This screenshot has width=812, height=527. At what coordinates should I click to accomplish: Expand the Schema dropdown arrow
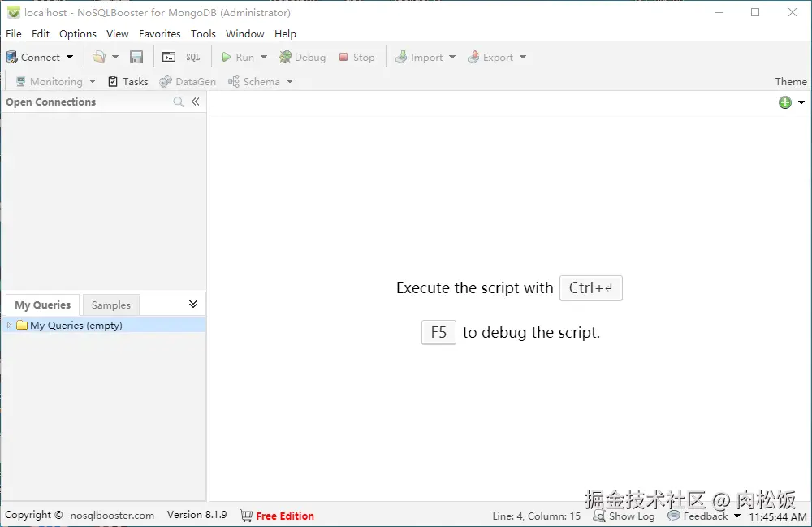pyautogui.click(x=290, y=82)
